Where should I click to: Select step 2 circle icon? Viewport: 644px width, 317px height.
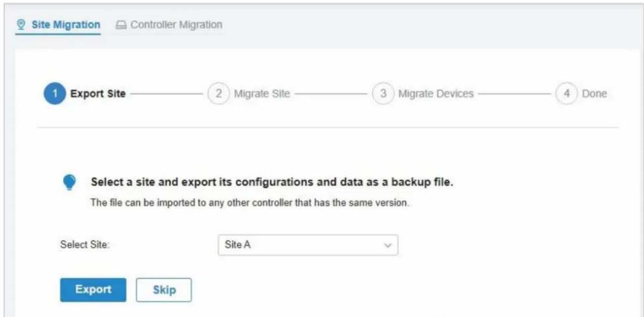(218, 94)
